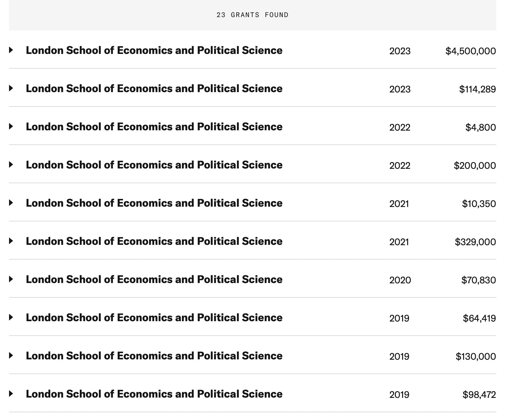
Task: Expand the 2021 $10,350 grant triangle
Action: (x=11, y=203)
